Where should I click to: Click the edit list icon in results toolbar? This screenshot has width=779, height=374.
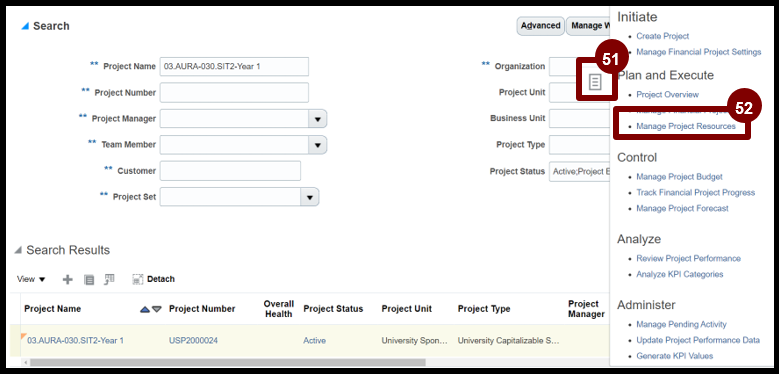(89, 280)
